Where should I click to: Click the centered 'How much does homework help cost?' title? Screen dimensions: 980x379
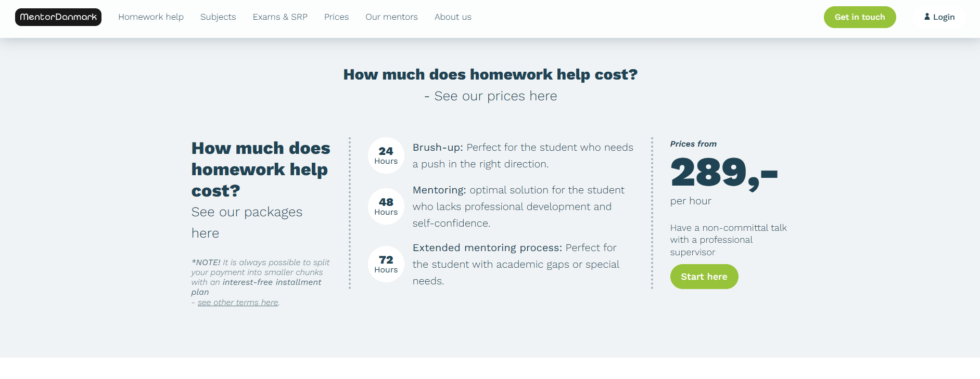(x=490, y=74)
